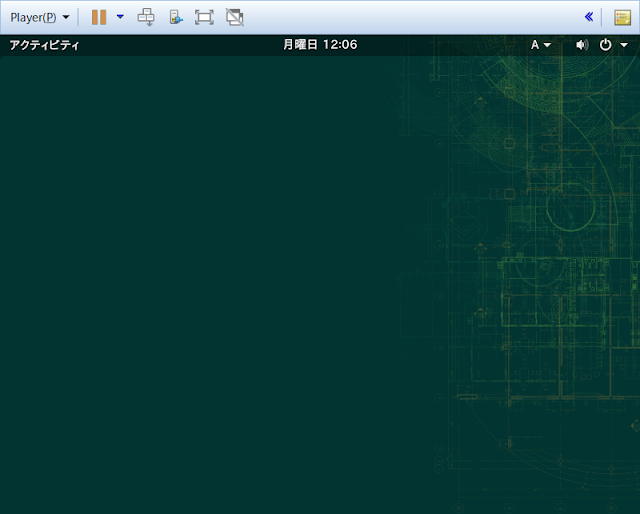Screen dimensions: 640x514
Task: Open the 月曜日 12:06 clock calendar
Action: click(x=320, y=45)
